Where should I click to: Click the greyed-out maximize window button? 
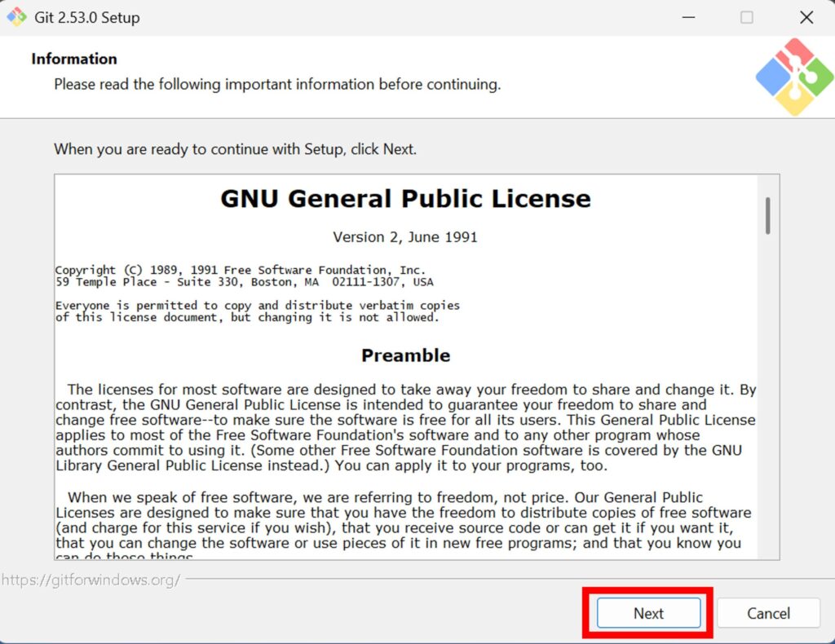[x=746, y=17]
